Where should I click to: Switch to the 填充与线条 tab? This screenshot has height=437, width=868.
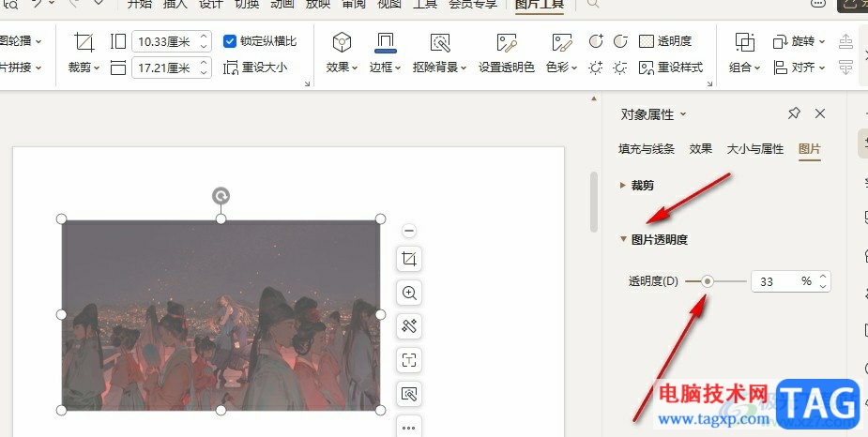(x=647, y=149)
